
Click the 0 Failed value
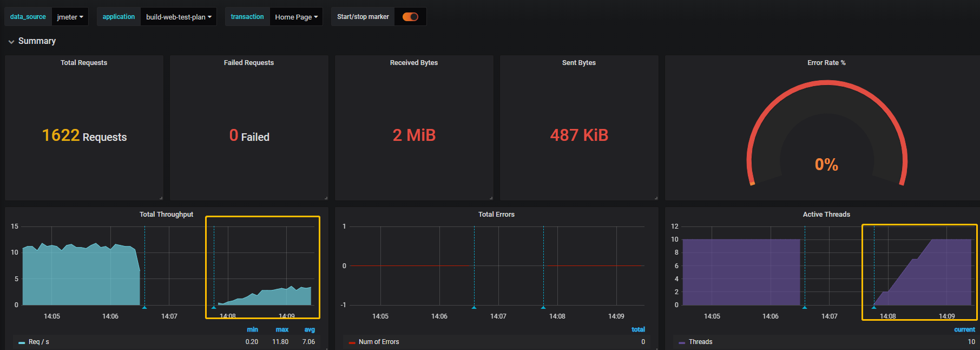(249, 135)
